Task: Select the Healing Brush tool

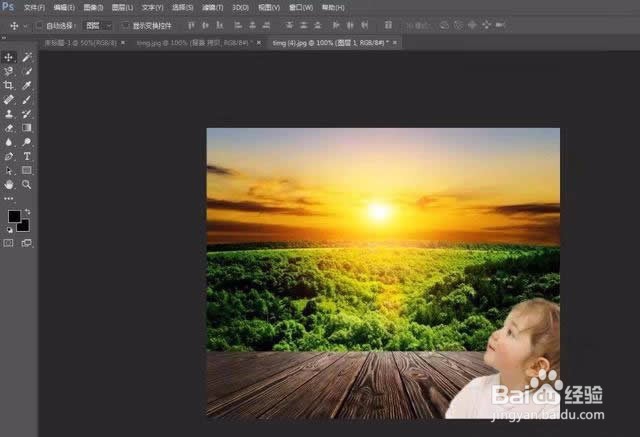Action: pyautogui.click(x=9, y=100)
